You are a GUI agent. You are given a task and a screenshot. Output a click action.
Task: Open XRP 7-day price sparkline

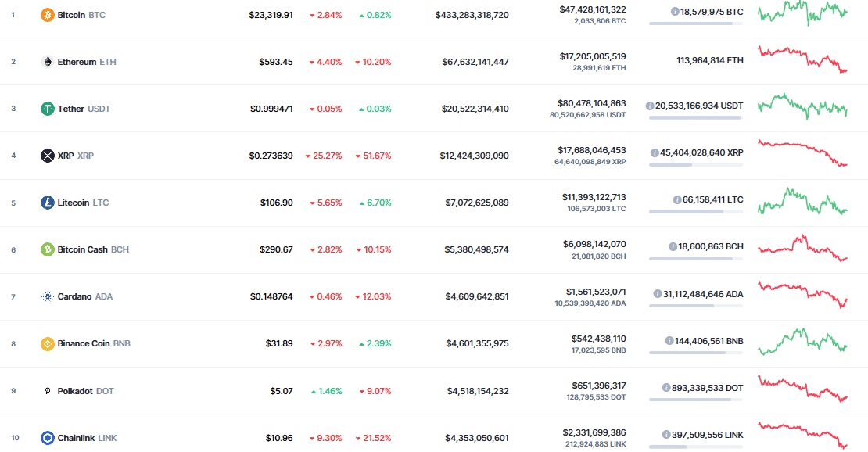point(802,153)
